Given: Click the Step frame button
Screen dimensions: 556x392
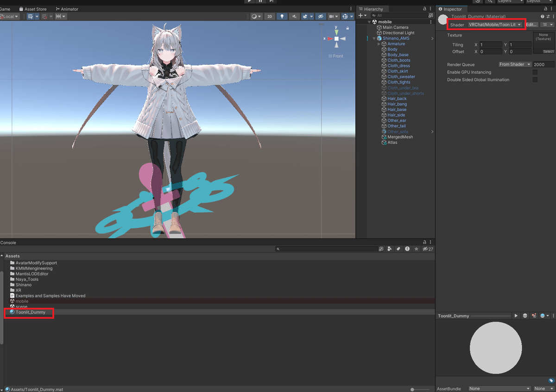Looking at the screenshot, I should tap(272, 1).
